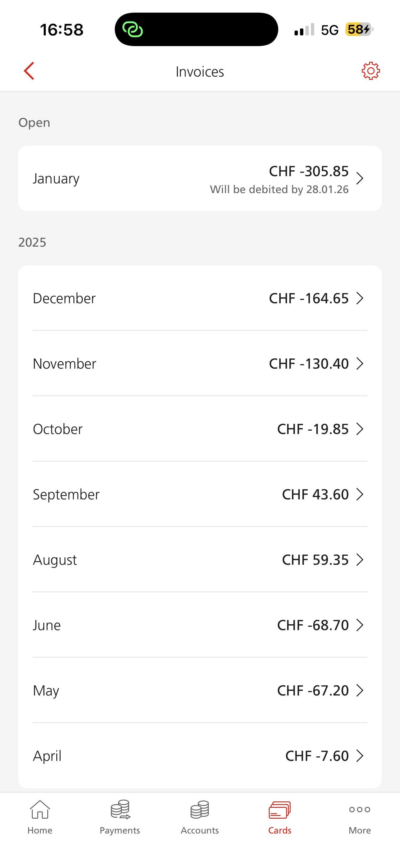Tap the battery indicator in status bar

tap(359, 30)
